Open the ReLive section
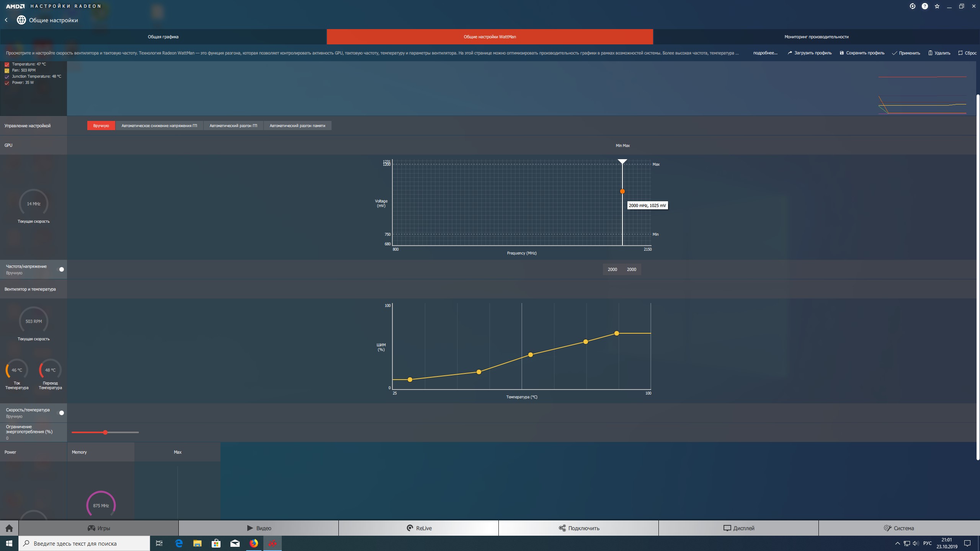Viewport: 980px width, 551px height. 418,528
